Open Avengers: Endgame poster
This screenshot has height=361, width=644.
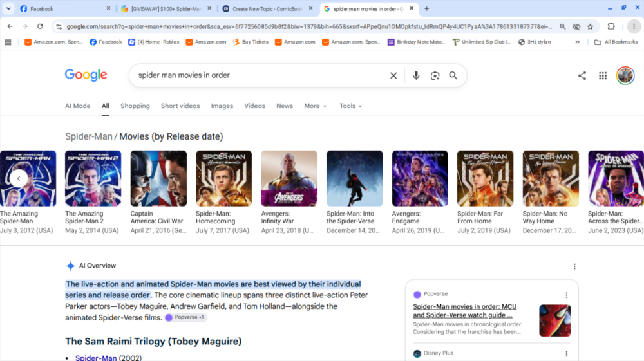[420, 178]
